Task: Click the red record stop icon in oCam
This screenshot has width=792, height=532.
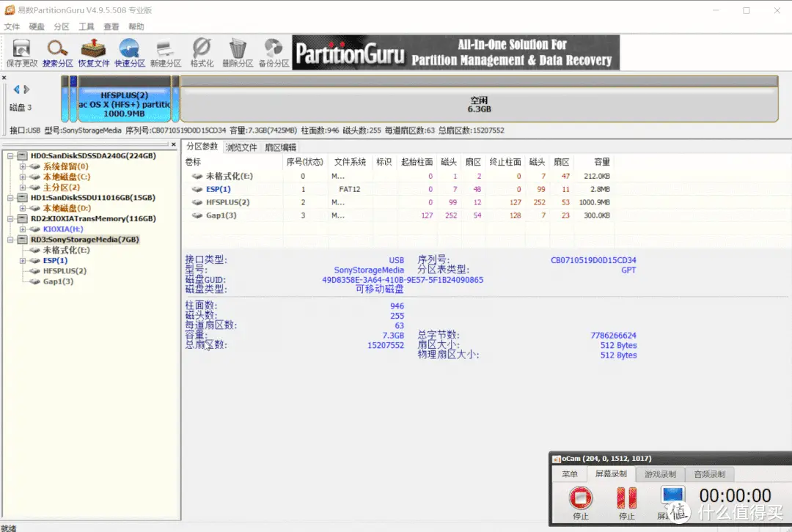Action: coord(580,498)
